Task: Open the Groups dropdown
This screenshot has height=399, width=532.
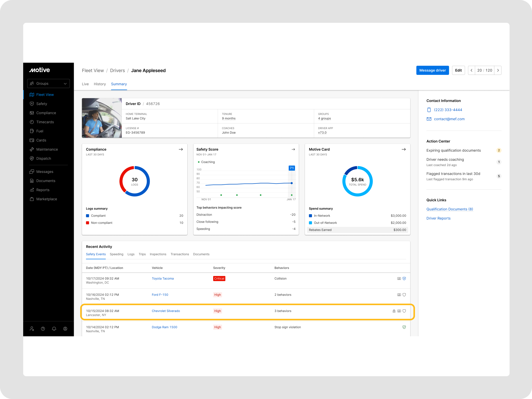Action: pos(48,83)
